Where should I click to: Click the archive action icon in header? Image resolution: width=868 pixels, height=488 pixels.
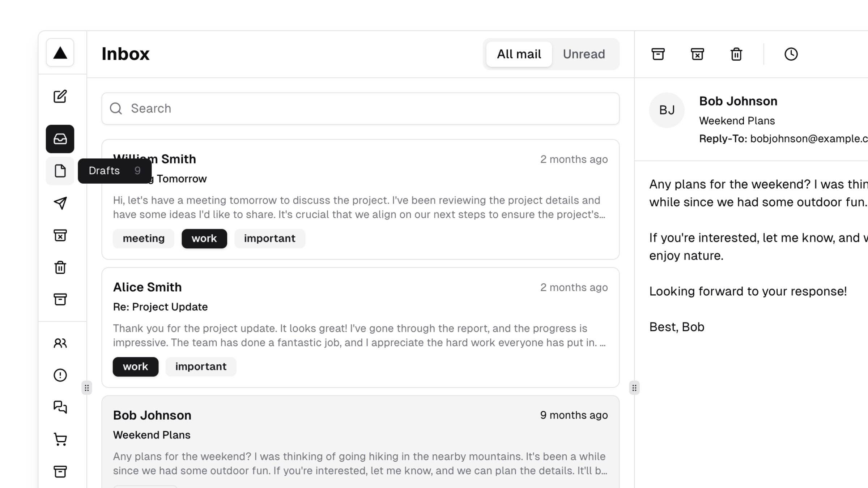658,53
